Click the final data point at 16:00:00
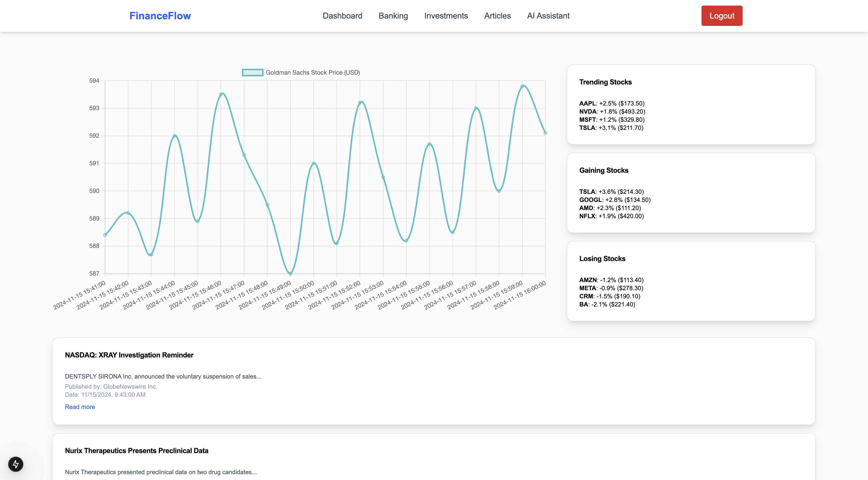This screenshot has width=868, height=480. click(545, 133)
